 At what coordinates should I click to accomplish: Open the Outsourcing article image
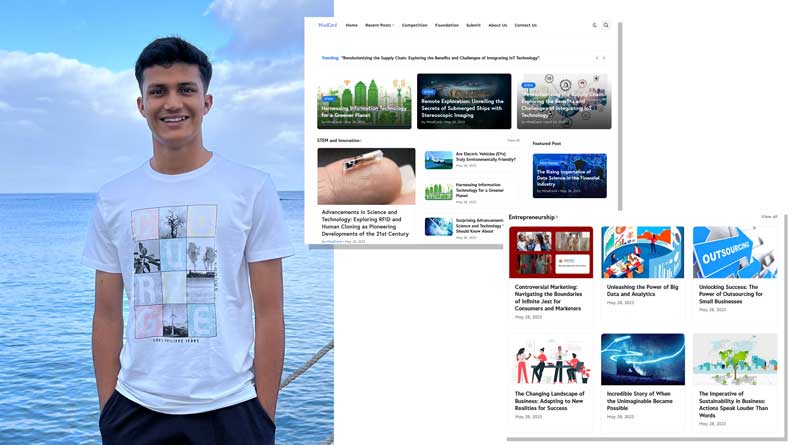pos(735,253)
